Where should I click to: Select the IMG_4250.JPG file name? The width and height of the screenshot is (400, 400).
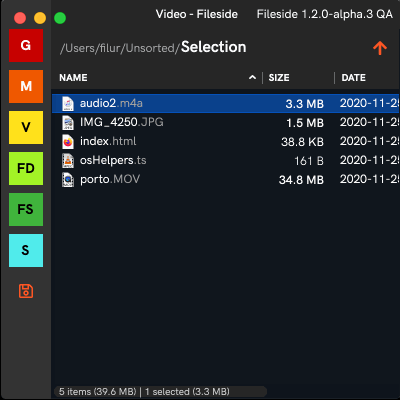coord(122,122)
